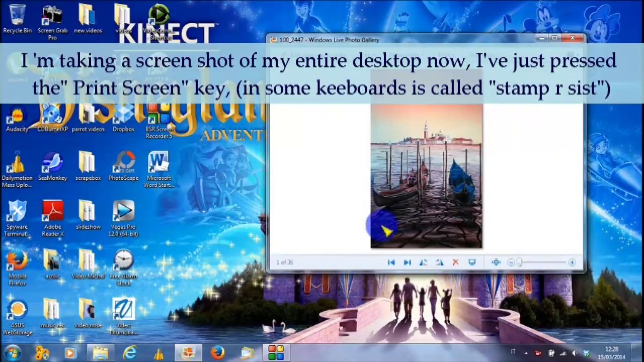644x362 pixels.
Task: Select the 'Video Michel' folder
Action: 88,265
